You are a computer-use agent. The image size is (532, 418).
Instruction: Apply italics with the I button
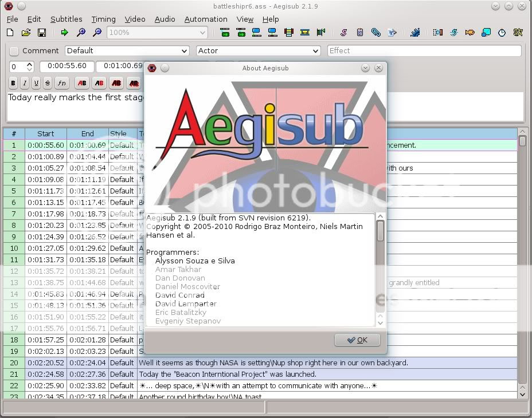[25, 83]
